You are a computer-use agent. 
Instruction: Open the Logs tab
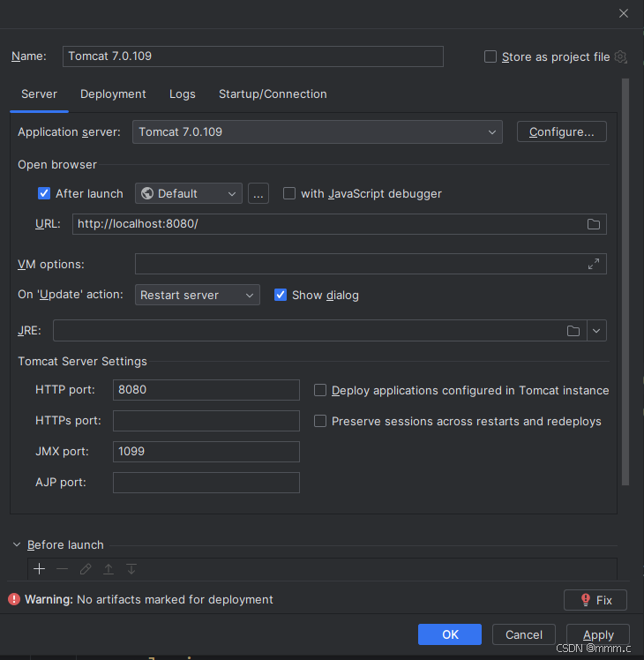click(x=183, y=94)
